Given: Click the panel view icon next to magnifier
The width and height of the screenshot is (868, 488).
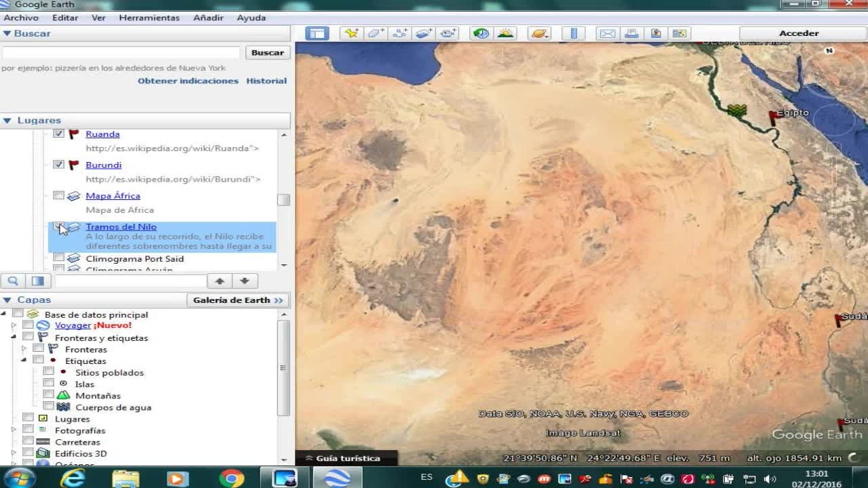Looking at the screenshot, I should [x=38, y=281].
